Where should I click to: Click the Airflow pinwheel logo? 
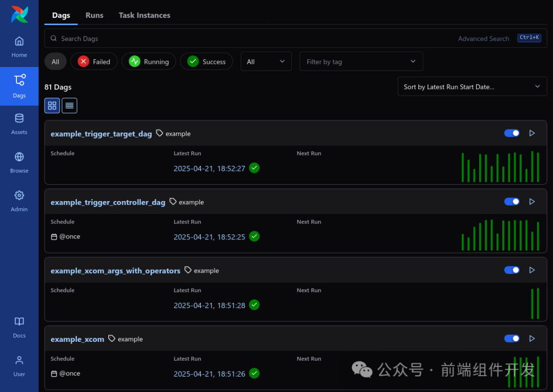(x=19, y=14)
